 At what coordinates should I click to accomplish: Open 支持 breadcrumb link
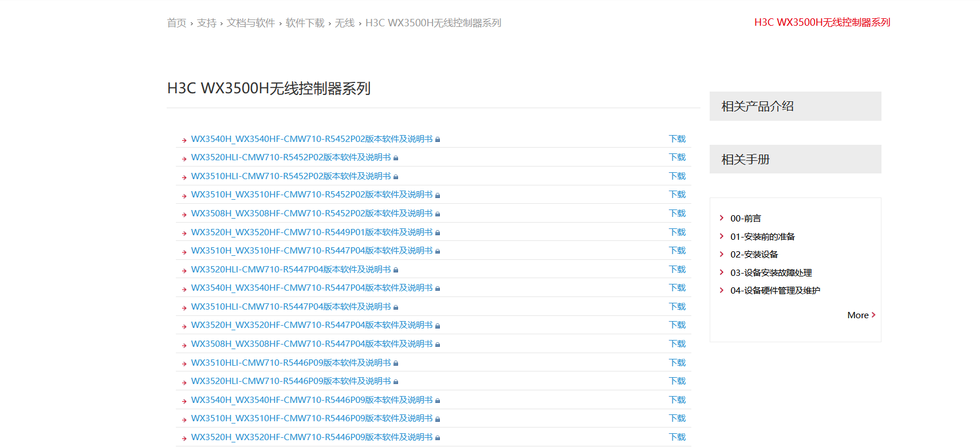(207, 23)
